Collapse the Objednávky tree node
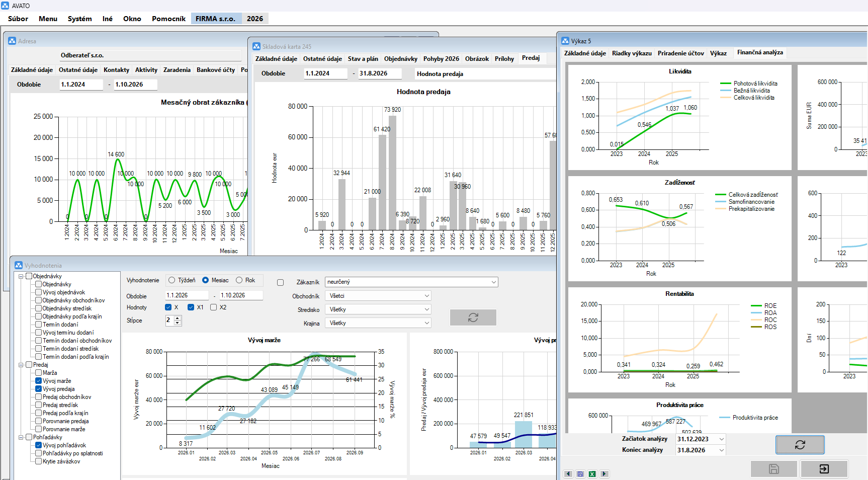This screenshot has width=868, height=480. pos(21,276)
